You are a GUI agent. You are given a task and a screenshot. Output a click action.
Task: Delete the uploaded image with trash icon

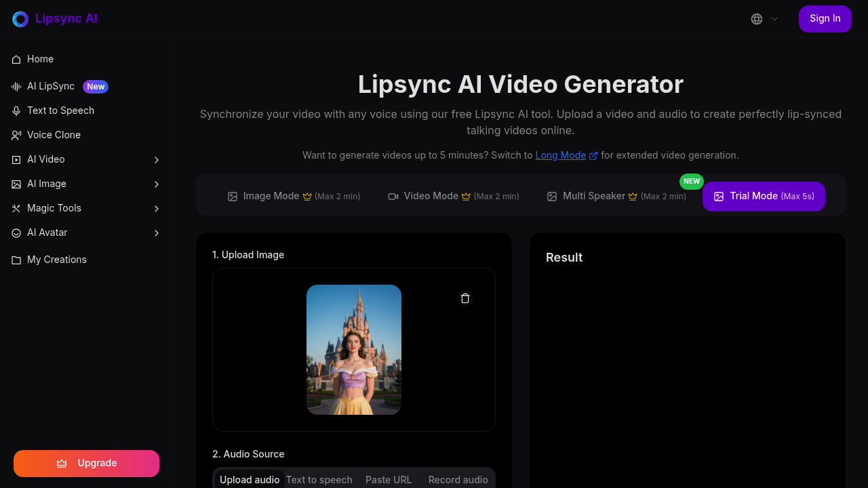[465, 298]
